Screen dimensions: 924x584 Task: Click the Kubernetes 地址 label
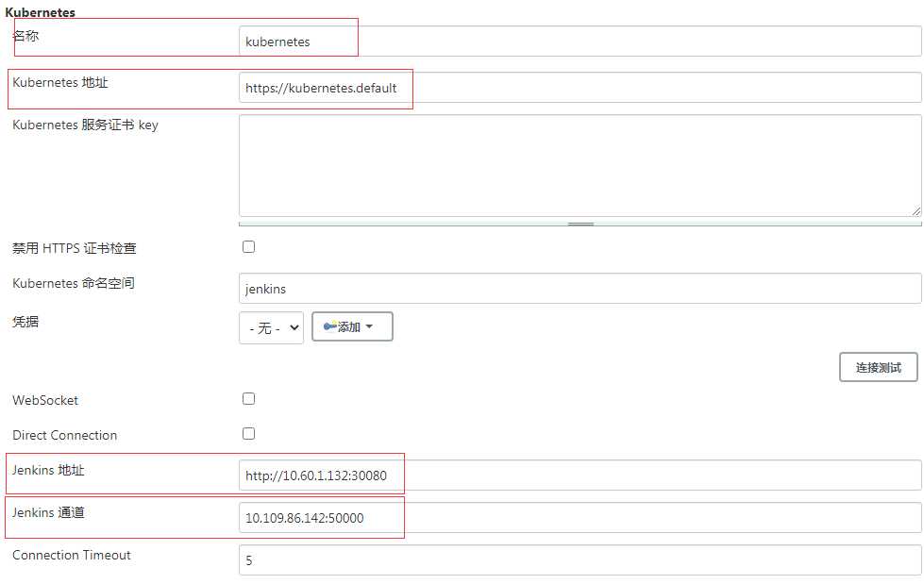[x=60, y=82]
